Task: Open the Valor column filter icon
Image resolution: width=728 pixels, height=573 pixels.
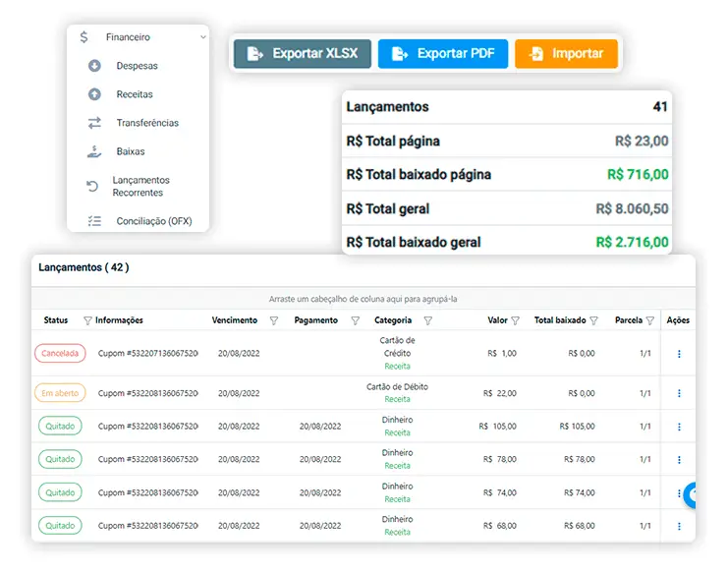Action: pos(516,320)
